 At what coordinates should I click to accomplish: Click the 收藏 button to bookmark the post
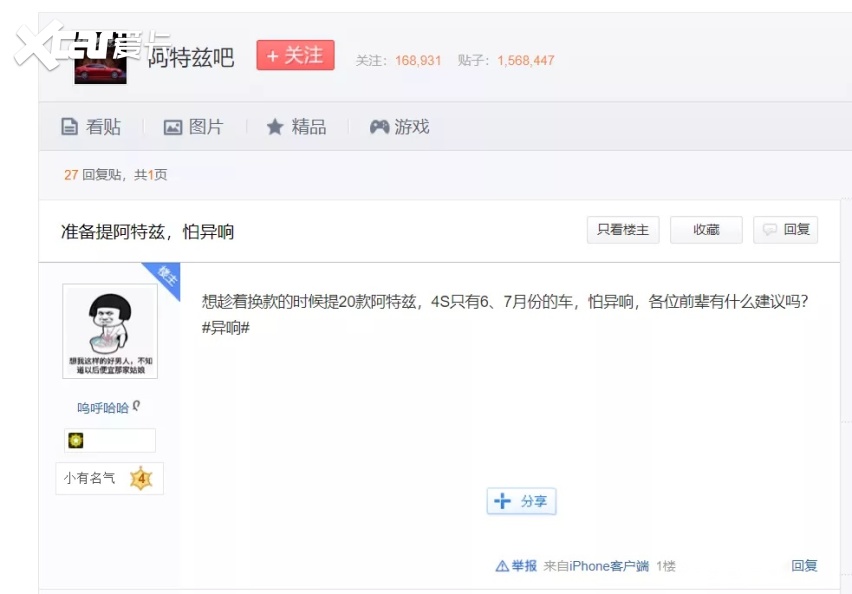[706, 230]
